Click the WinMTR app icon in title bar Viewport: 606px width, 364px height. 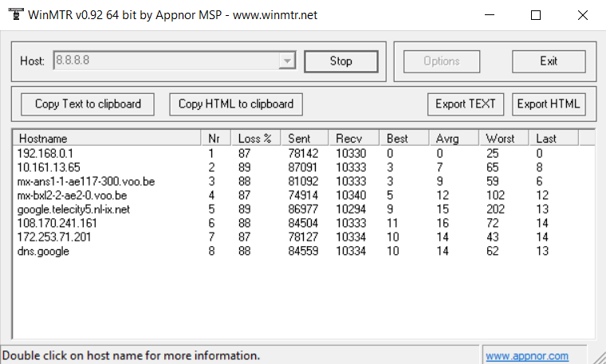click(x=15, y=14)
